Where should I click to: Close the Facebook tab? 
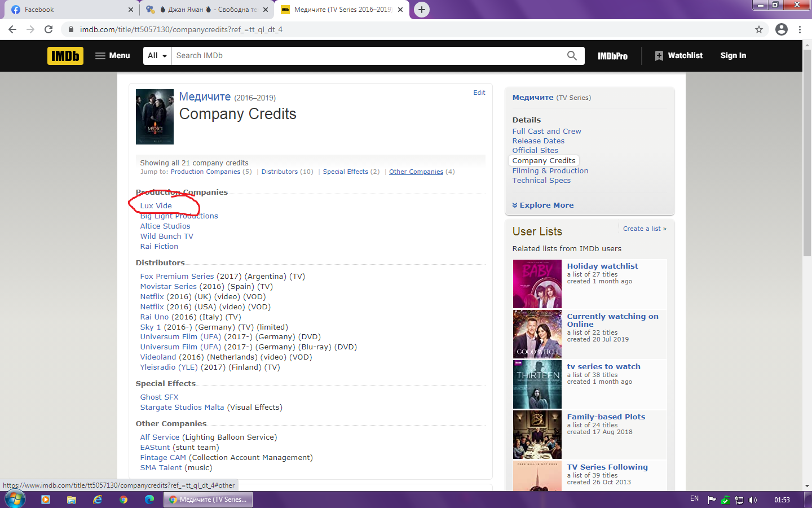pos(131,10)
